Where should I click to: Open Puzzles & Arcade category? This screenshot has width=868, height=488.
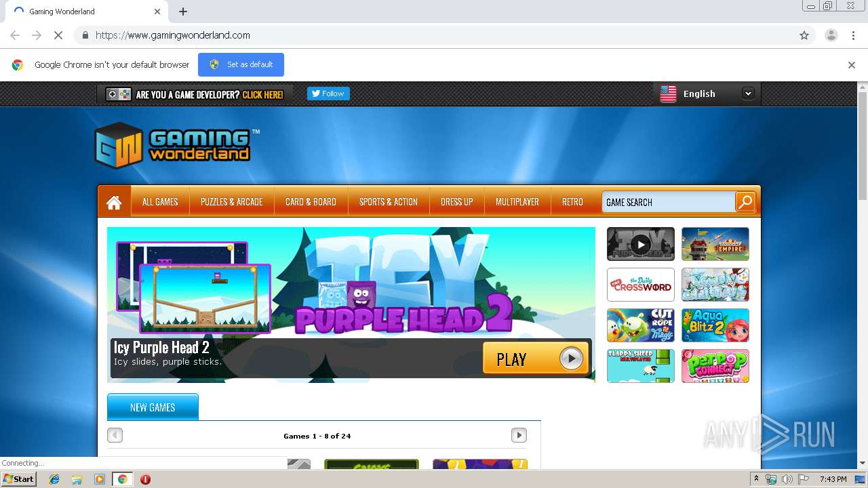[x=231, y=202]
